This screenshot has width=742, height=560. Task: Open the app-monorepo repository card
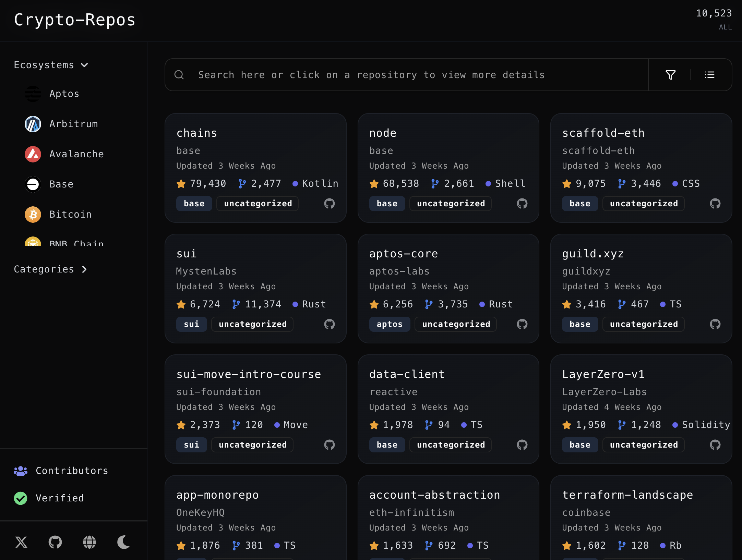[x=255, y=518]
